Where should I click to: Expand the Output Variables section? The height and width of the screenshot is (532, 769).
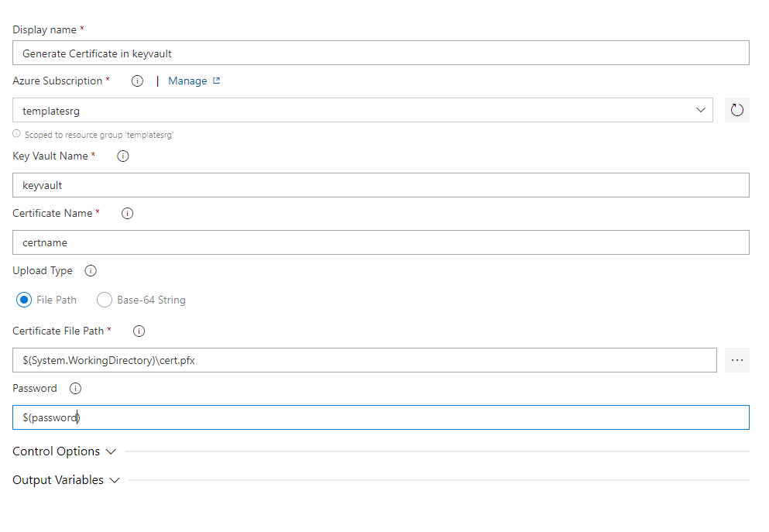66,479
